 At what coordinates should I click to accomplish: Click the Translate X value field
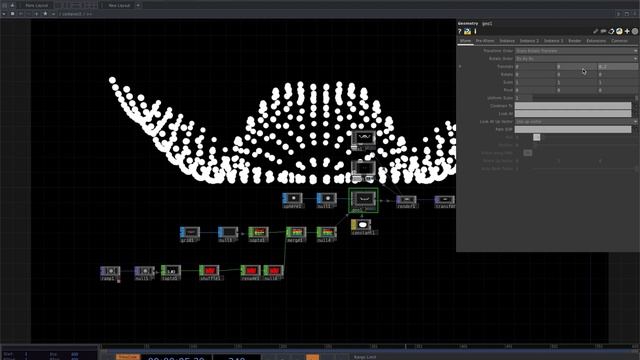click(x=535, y=66)
